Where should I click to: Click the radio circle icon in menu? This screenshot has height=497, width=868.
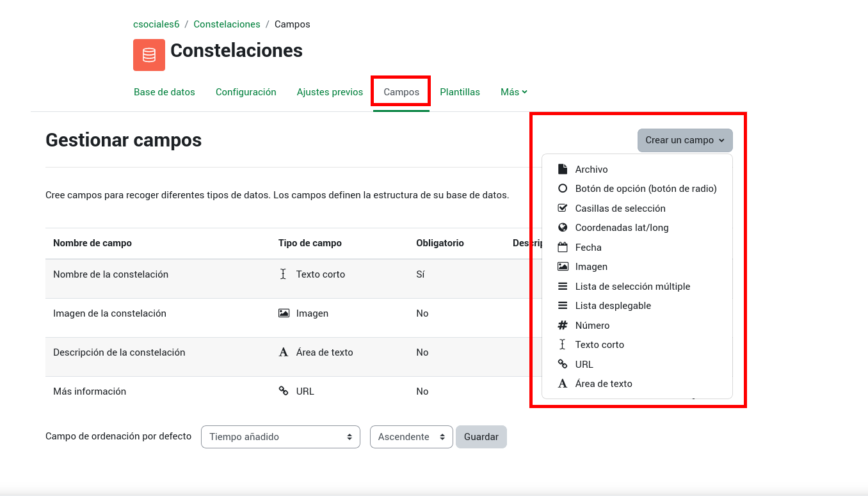(x=563, y=189)
